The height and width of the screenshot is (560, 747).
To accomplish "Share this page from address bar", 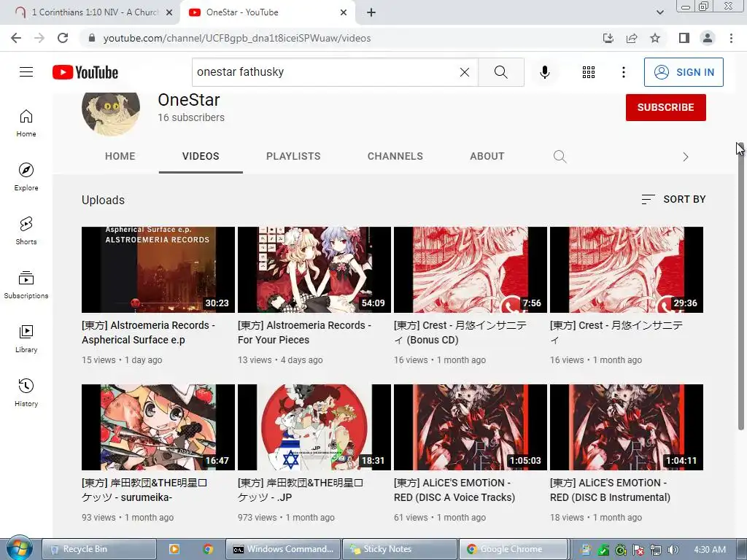I will pos(632,38).
